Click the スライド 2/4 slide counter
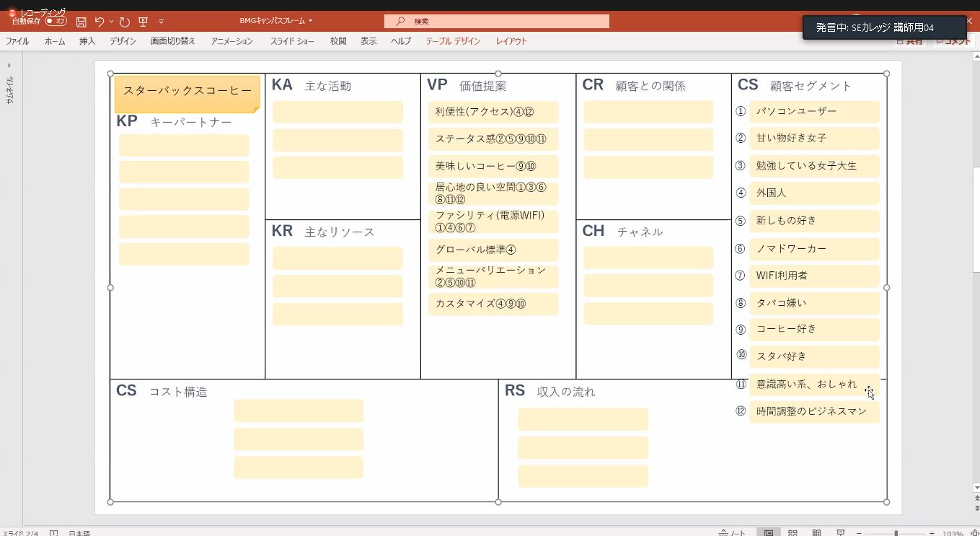This screenshot has height=536, width=980. [x=19, y=533]
